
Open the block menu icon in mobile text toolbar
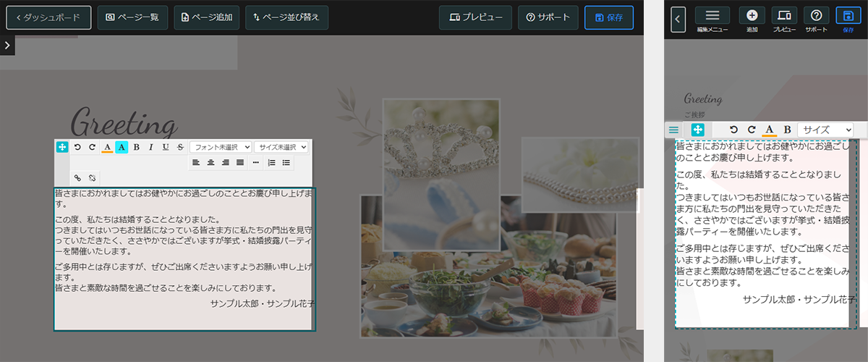(673, 130)
